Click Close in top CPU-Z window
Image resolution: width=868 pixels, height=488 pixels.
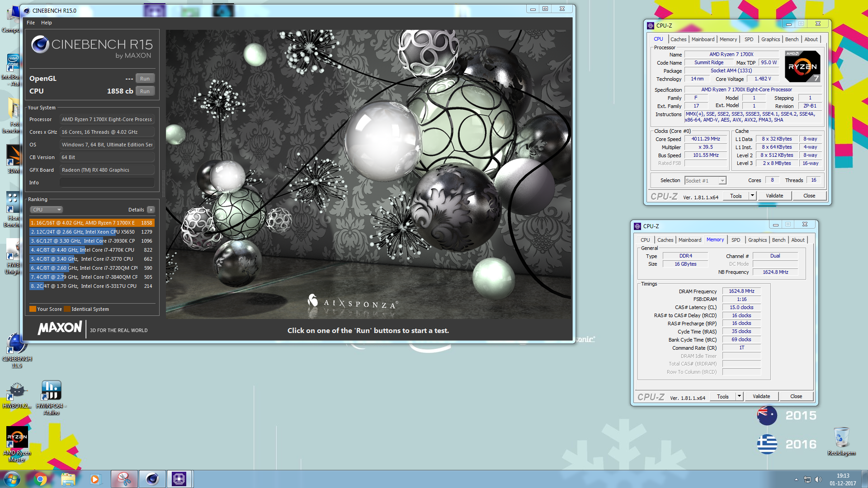point(809,196)
